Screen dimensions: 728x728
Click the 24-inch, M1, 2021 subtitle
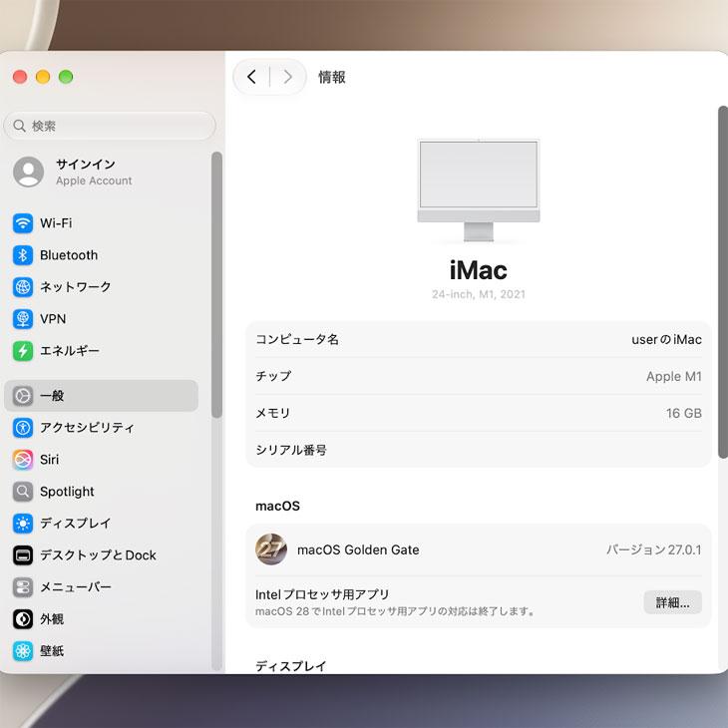[479, 294]
